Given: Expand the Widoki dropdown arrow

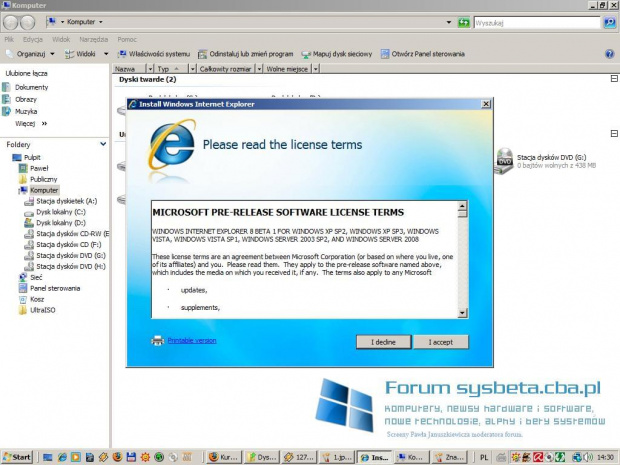Looking at the screenshot, I should pos(106,54).
